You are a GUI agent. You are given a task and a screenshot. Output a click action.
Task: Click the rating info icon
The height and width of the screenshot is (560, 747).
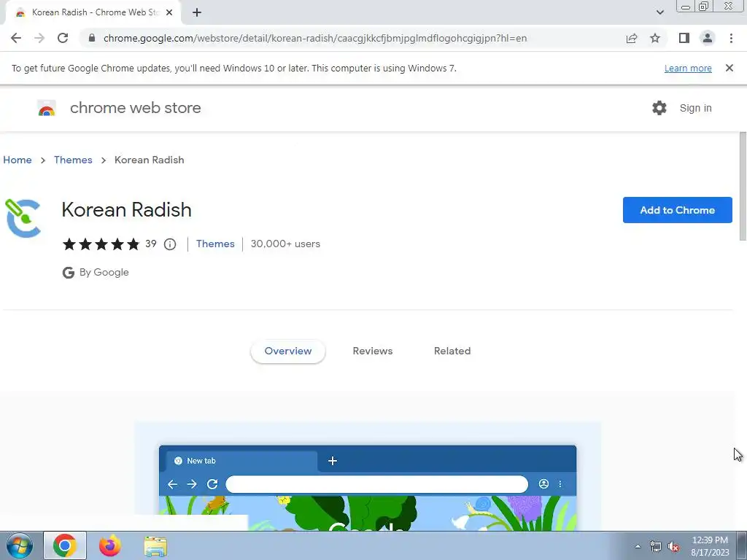click(170, 244)
